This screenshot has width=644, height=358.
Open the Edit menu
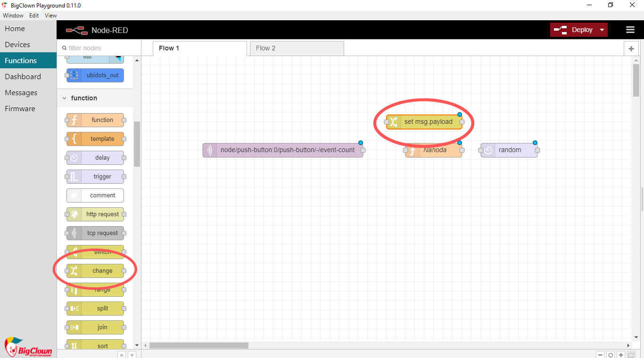(x=34, y=16)
